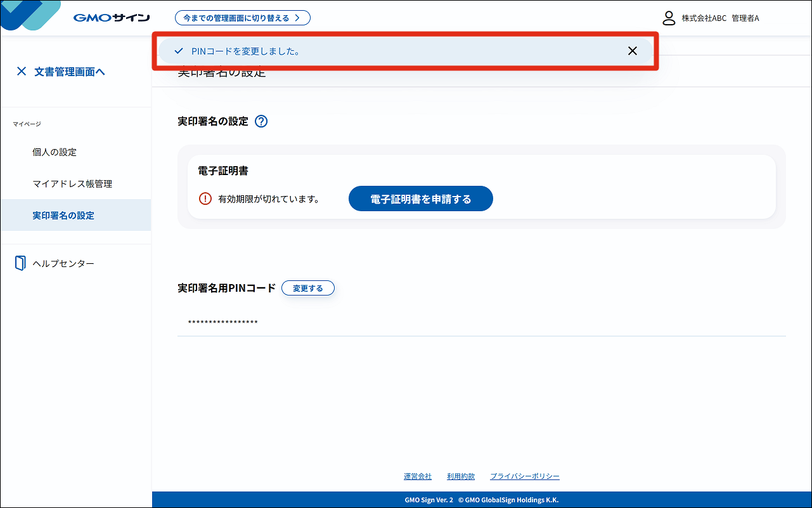Screen dimensions: 812x508
Task: Click the X icon beside 文書管理画面へ
Action: pos(22,72)
